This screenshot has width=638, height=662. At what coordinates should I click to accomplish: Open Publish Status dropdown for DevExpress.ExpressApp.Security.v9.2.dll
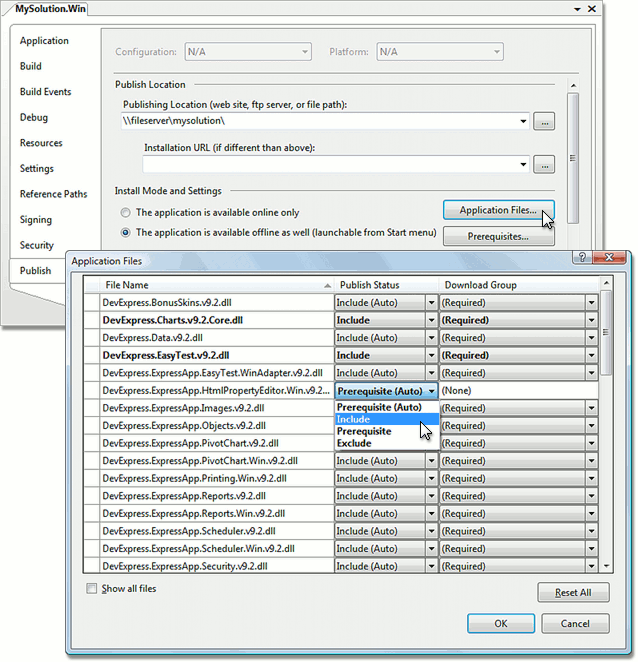(x=432, y=566)
